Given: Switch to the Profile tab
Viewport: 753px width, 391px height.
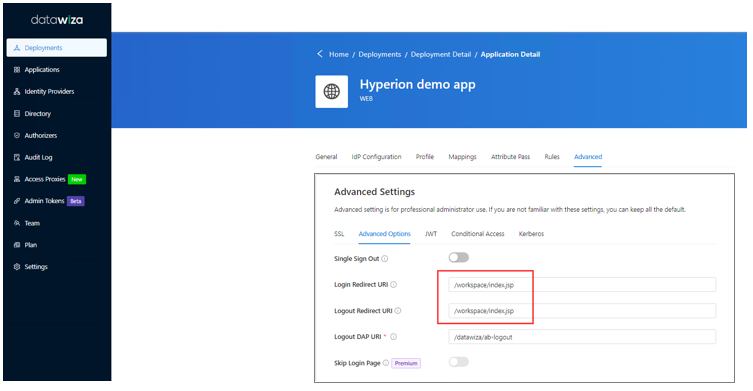Looking at the screenshot, I should point(425,157).
